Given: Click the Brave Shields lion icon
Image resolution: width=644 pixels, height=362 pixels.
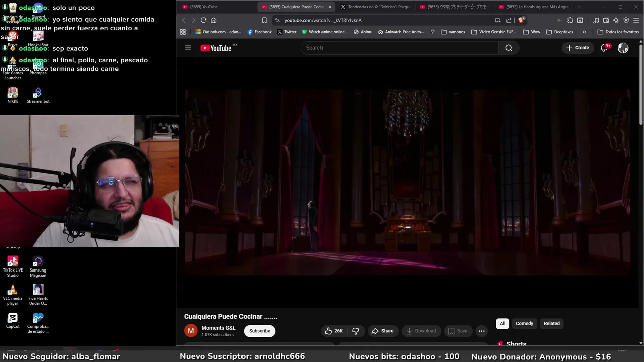Looking at the screenshot, I should pos(521,20).
